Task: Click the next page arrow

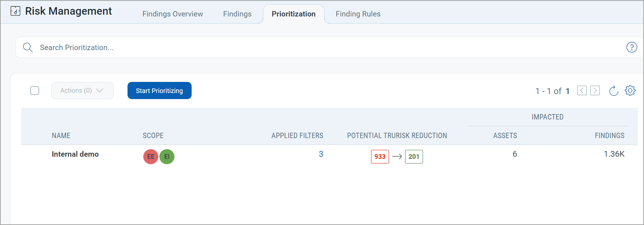Action: click(595, 91)
